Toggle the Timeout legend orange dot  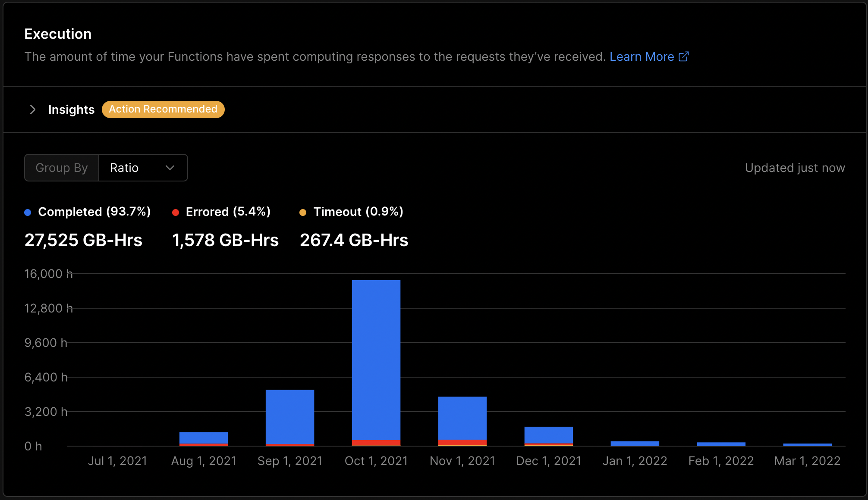click(303, 212)
